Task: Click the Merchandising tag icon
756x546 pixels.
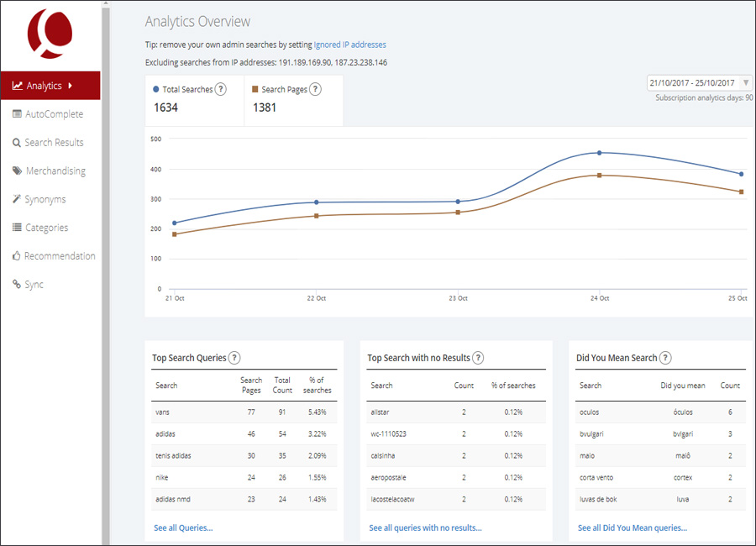Action: point(17,171)
